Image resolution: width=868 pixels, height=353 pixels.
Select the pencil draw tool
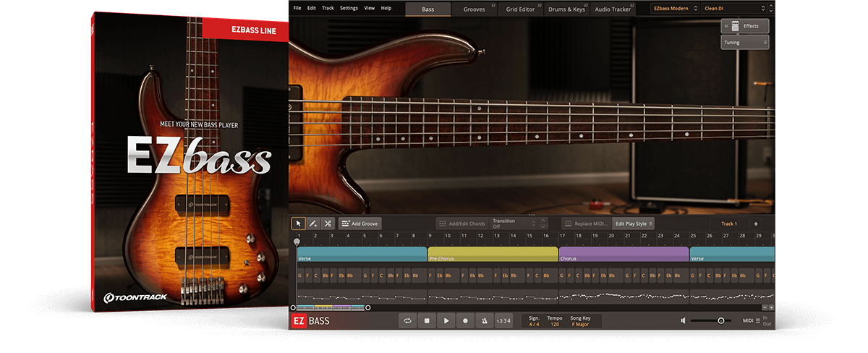(313, 224)
